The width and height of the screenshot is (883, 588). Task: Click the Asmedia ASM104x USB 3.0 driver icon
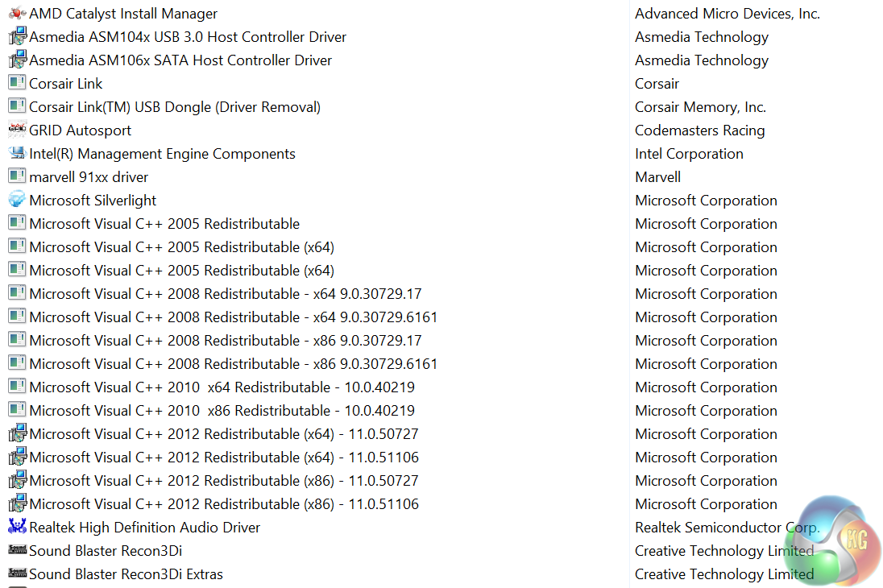point(17,37)
